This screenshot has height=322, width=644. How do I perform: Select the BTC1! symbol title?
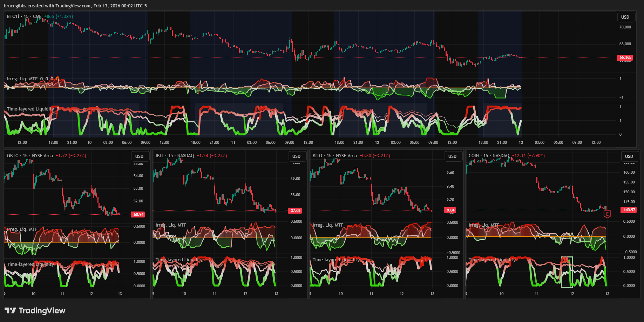pyautogui.click(x=13, y=16)
